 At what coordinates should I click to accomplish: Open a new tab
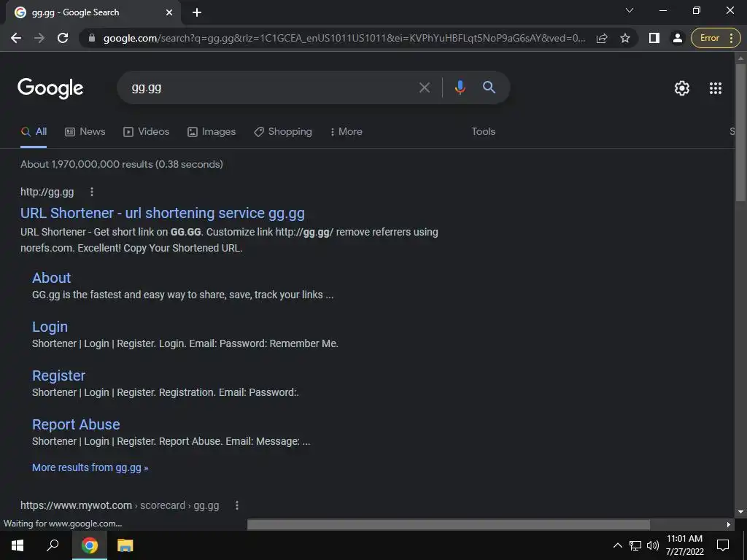[x=197, y=12]
